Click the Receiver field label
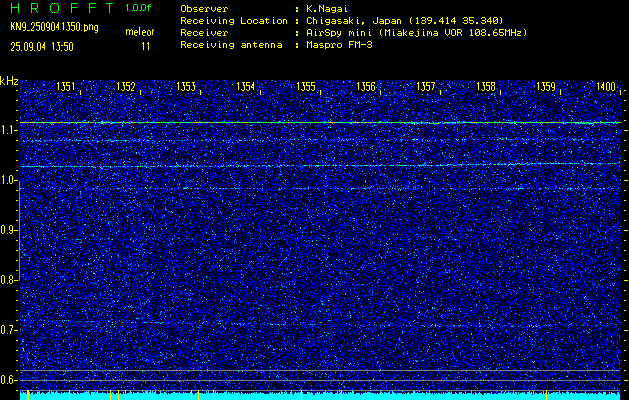Screen dimensions: 629x400 pos(204,33)
